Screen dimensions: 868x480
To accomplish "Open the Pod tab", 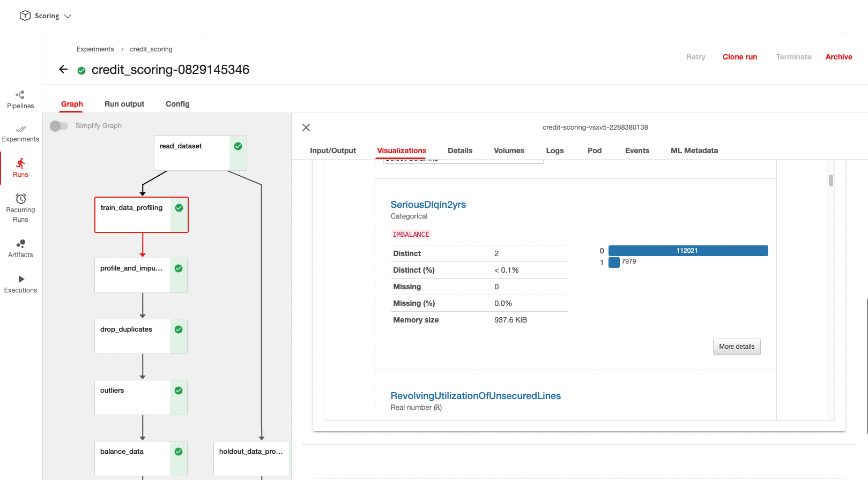I will (595, 151).
